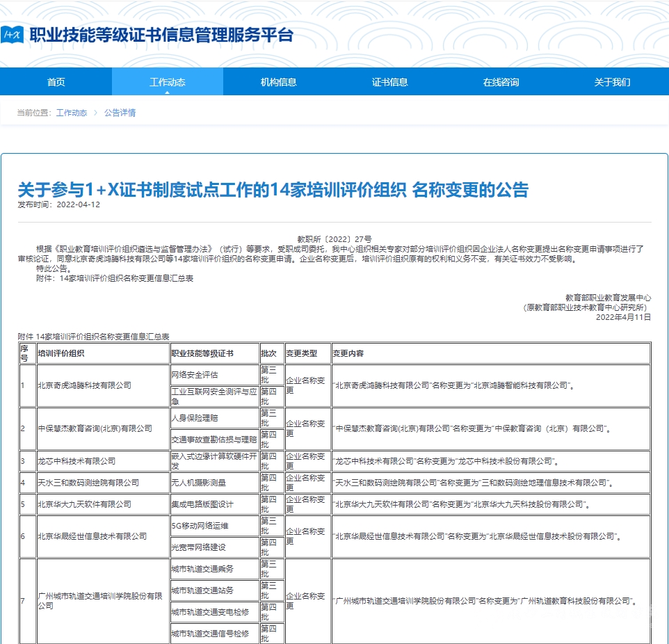Click the 城市轨道交通变电检修 certificate cell
Screen dimensions: 669x644
pyautogui.click(x=215, y=612)
